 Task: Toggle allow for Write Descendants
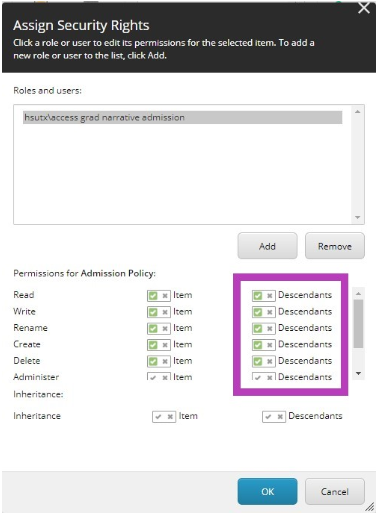click(258, 312)
